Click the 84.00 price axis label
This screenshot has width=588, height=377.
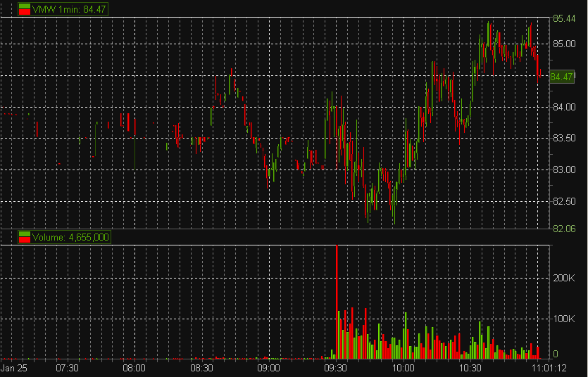pyautogui.click(x=564, y=107)
